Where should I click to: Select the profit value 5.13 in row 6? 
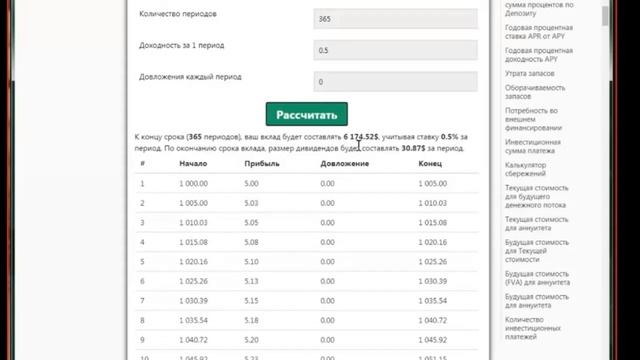[x=251, y=281]
